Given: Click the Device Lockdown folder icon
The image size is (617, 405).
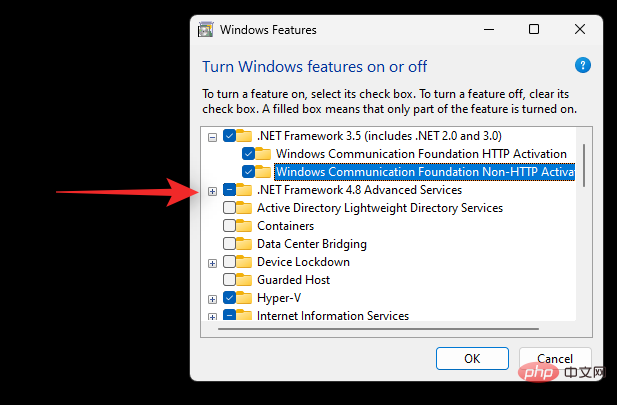Looking at the screenshot, I should 245,262.
